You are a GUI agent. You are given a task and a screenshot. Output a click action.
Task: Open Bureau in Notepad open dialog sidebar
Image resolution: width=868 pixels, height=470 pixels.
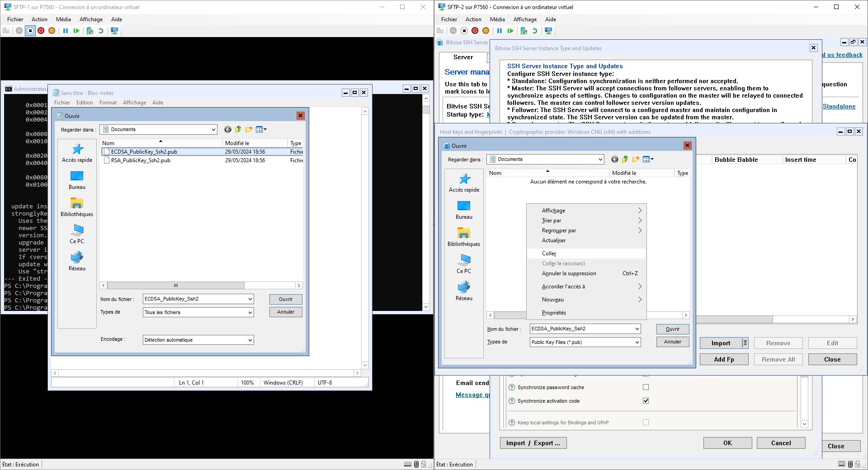[77, 180]
